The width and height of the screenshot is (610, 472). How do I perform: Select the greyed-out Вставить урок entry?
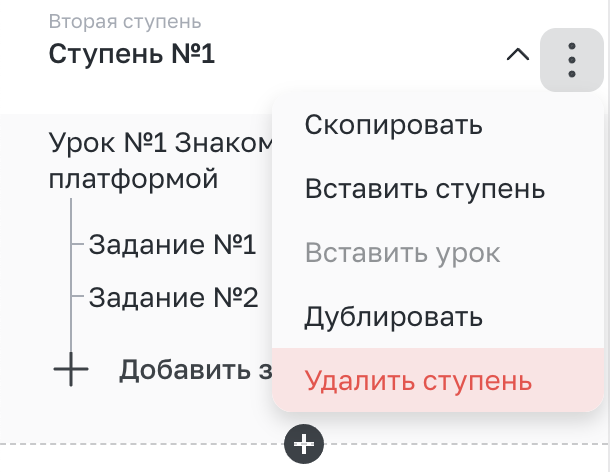[402, 253]
